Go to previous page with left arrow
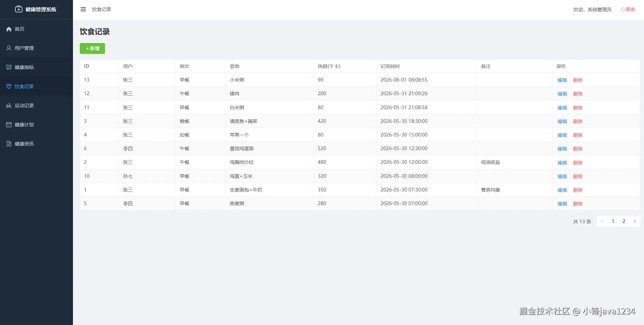644x325 pixels. coord(602,221)
